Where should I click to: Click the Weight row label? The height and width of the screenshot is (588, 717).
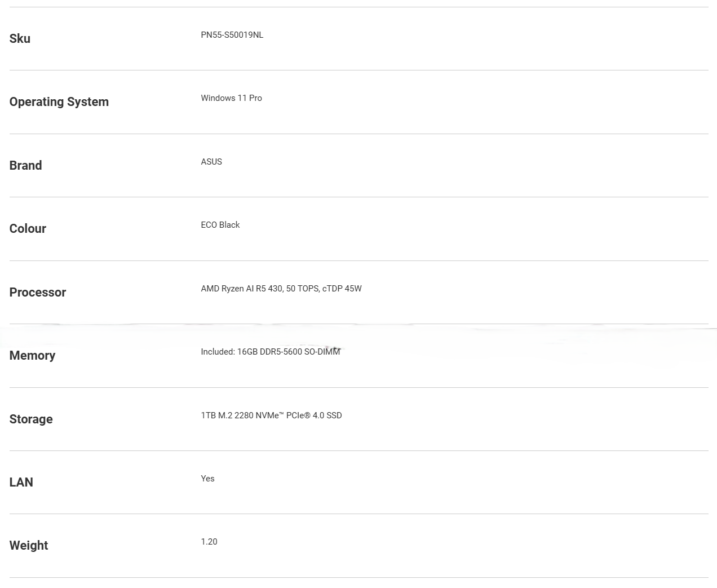[x=29, y=546]
